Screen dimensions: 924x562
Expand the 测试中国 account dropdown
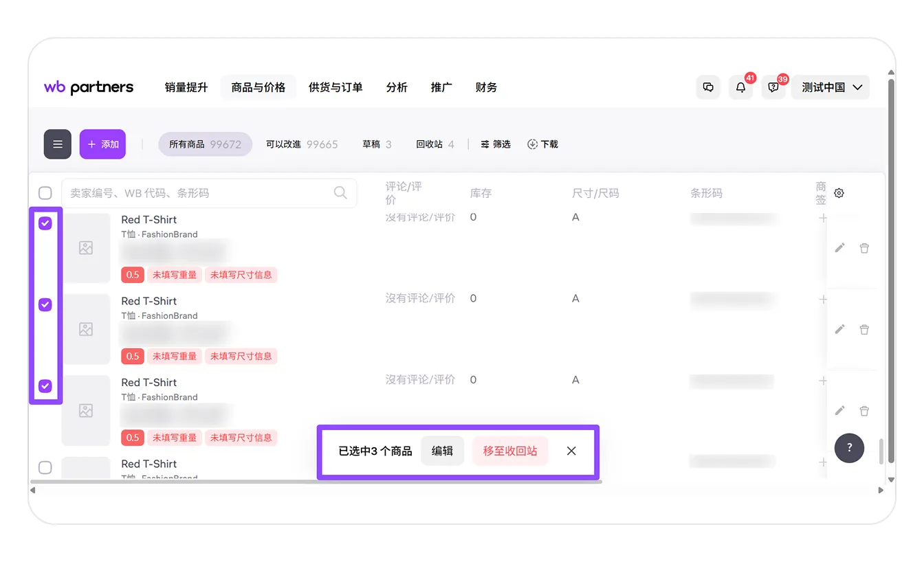pos(830,87)
